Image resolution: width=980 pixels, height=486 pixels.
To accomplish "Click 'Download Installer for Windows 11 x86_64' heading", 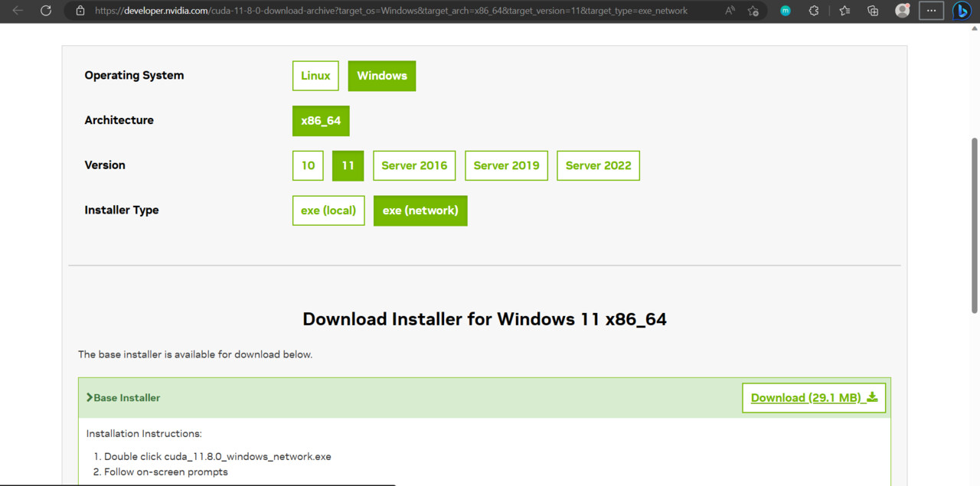I will click(x=485, y=319).
